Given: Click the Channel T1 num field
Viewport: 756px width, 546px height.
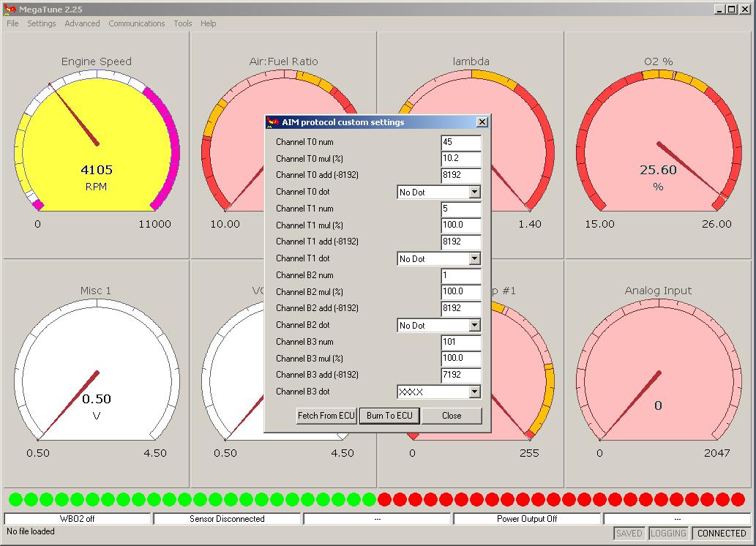Looking at the screenshot, I should click(461, 209).
